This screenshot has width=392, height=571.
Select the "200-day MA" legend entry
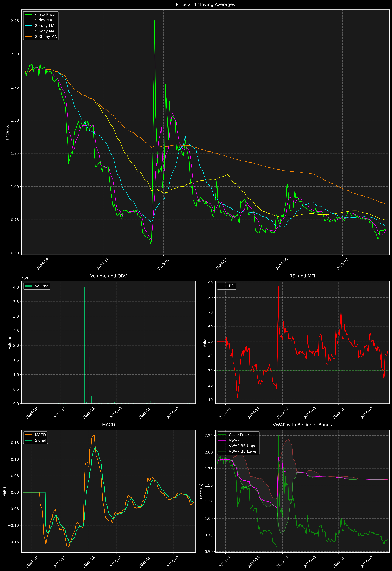click(x=46, y=37)
